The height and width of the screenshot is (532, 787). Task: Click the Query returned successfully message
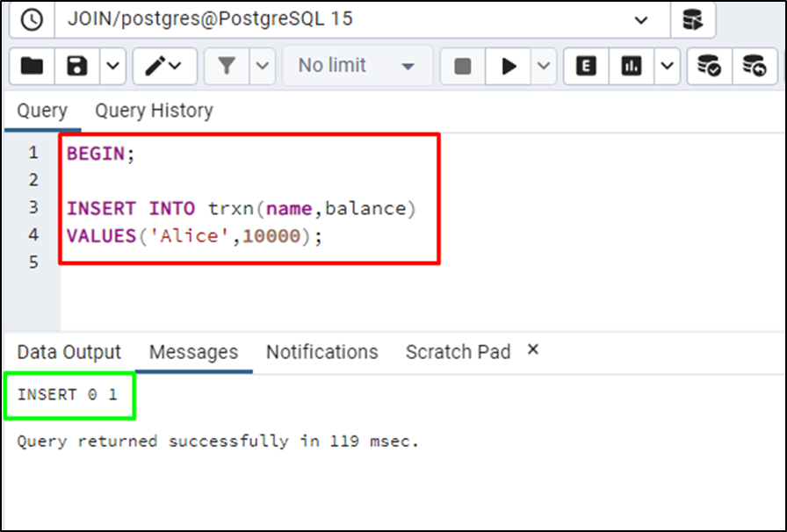[218, 442]
